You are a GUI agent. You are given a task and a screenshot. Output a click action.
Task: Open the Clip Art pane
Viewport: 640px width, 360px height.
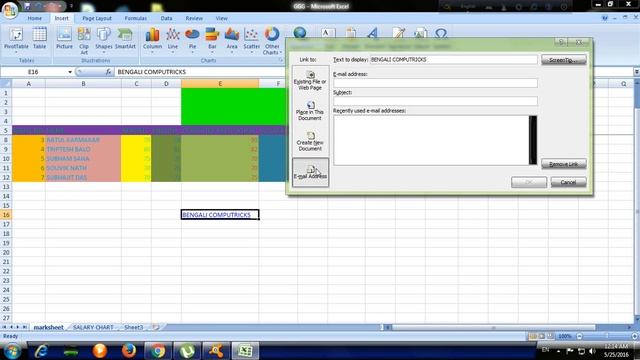pyautogui.click(x=84, y=40)
